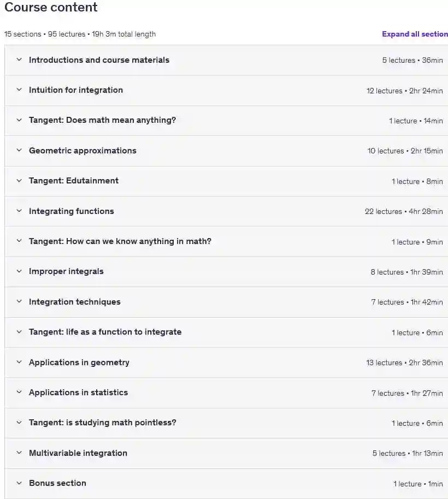Expand the Integrating functions chevron

coord(19,211)
